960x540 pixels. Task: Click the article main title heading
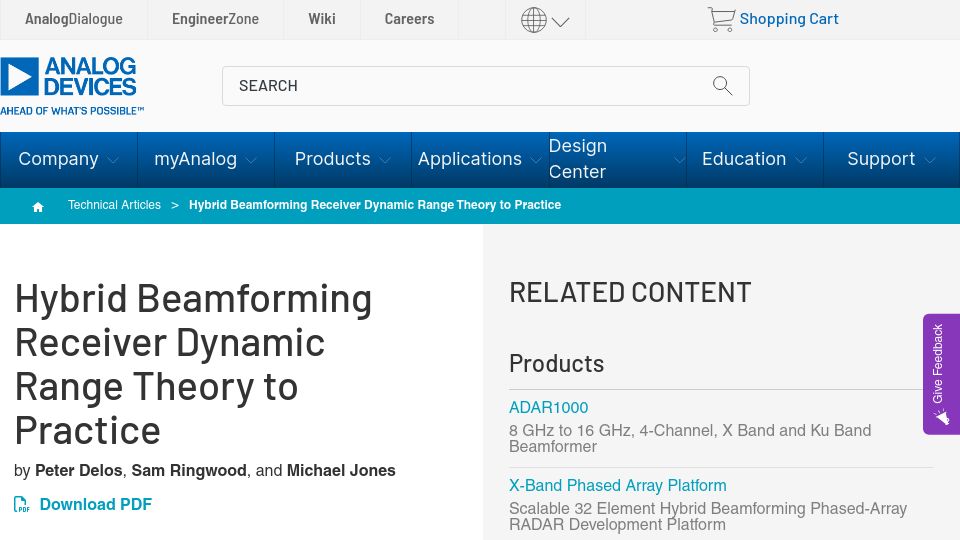[193, 365]
